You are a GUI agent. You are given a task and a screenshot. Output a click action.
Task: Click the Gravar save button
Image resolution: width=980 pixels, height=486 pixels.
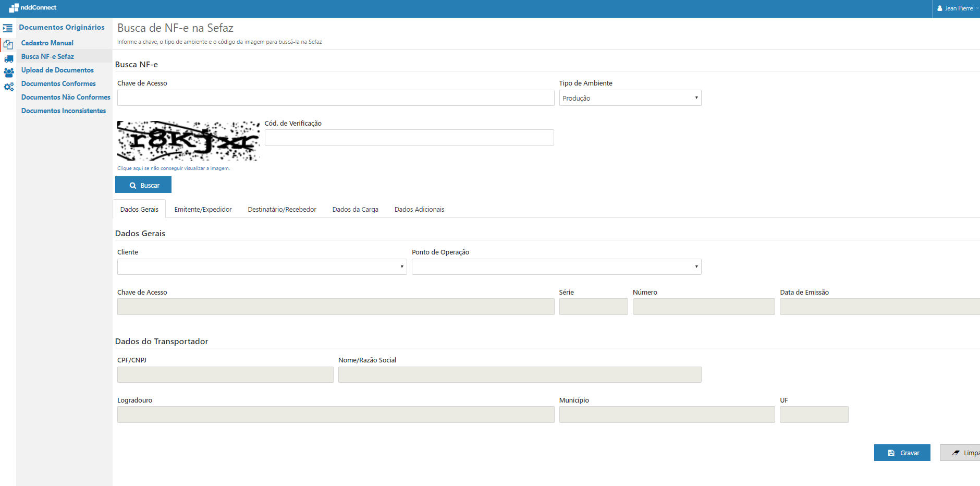coord(902,453)
